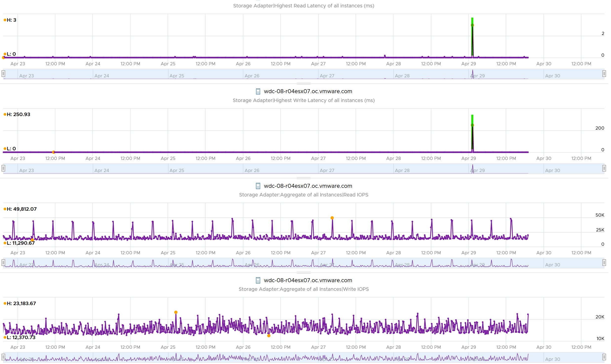Click the host icon above Write IOPS chart
The height and width of the screenshot is (364, 611).
pos(258,280)
